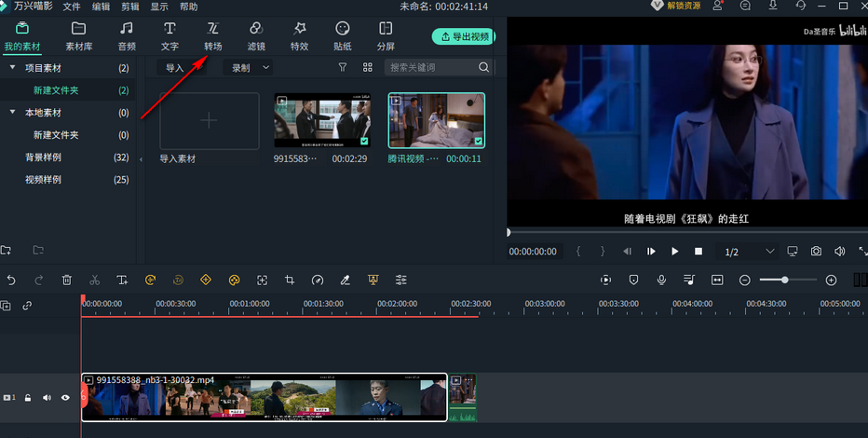Click the 导入 import button

tap(175, 67)
